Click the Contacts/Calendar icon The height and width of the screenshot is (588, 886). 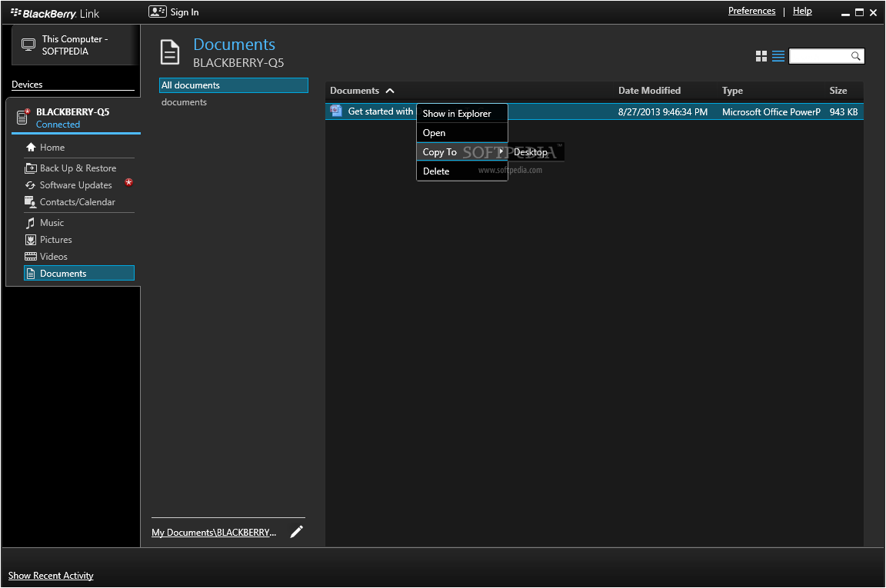point(31,201)
